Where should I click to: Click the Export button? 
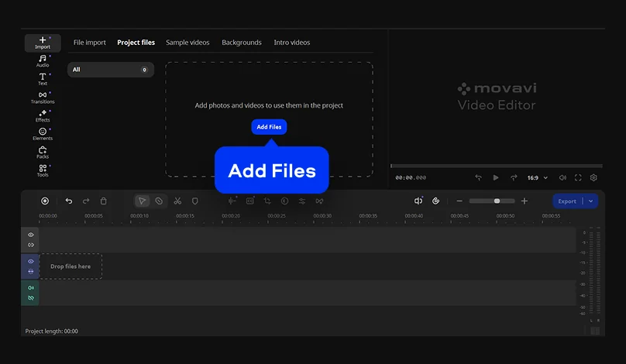pyautogui.click(x=567, y=201)
